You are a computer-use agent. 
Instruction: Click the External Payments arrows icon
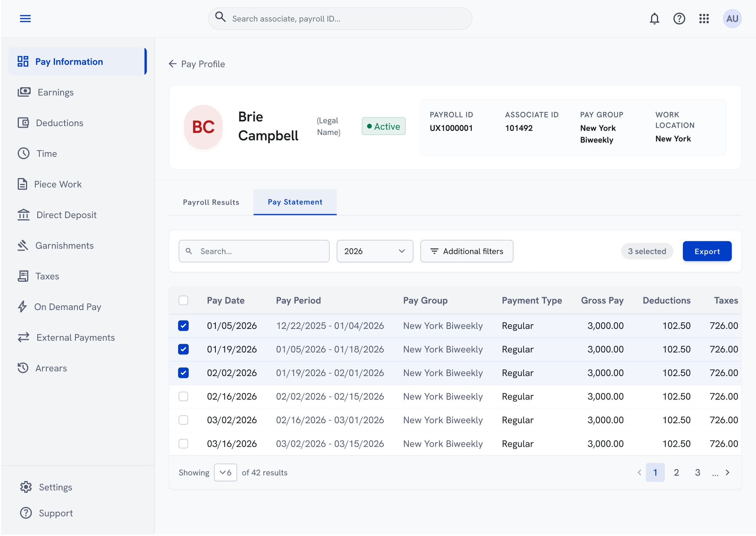coord(24,337)
